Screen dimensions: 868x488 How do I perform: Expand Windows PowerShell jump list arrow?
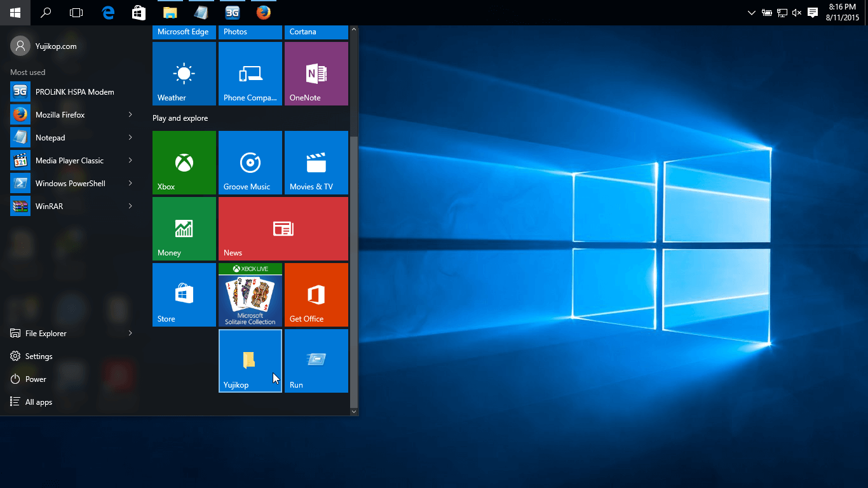[130, 184]
